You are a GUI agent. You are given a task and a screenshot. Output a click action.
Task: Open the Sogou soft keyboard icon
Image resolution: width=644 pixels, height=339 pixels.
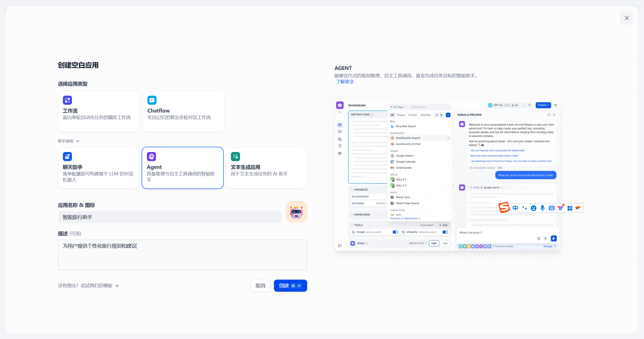point(551,208)
